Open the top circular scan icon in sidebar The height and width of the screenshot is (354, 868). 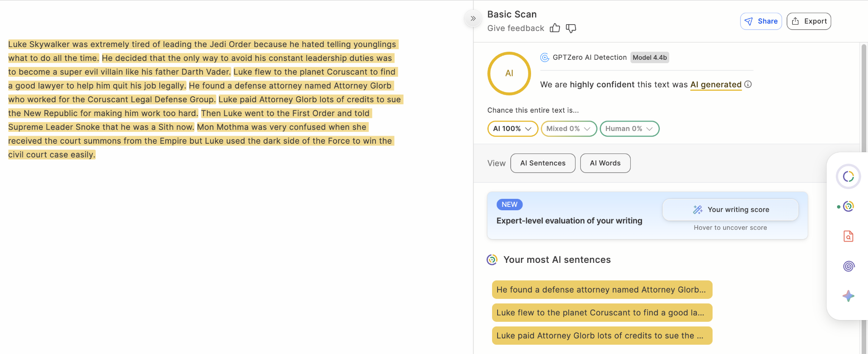click(848, 176)
